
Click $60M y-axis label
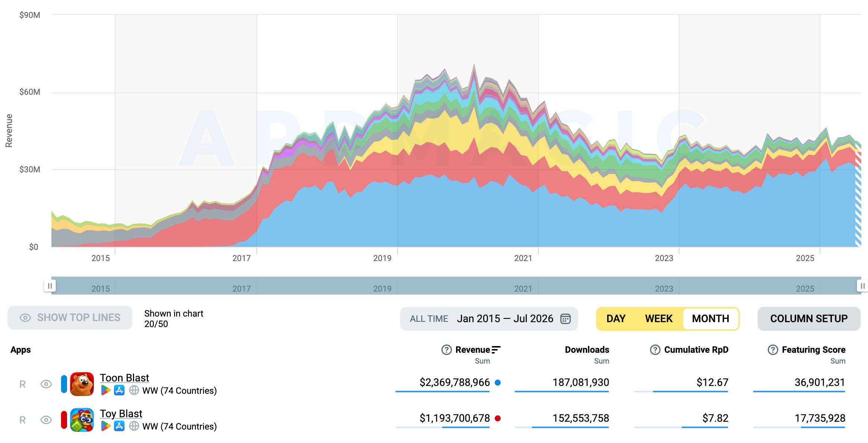click(x=30, y=92)
